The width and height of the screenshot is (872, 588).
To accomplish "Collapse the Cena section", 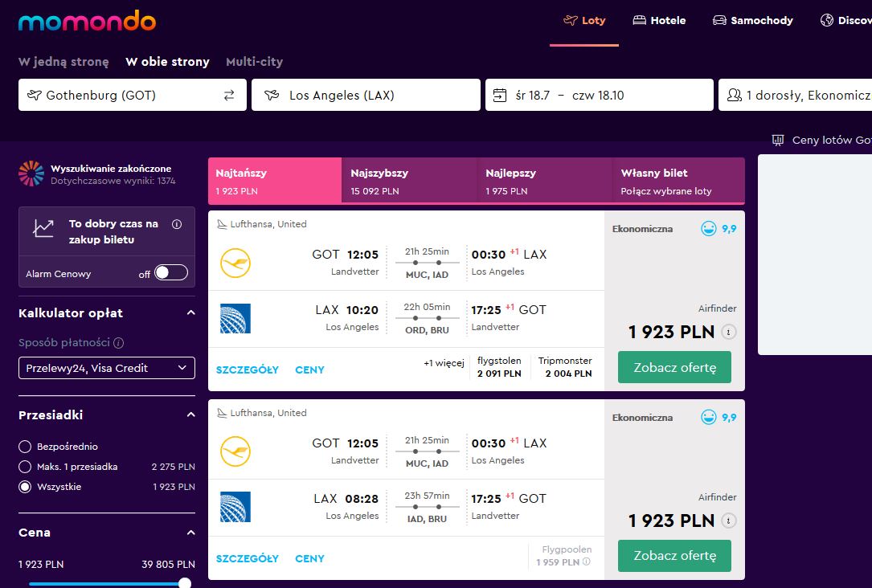I will click(x=190, y=533).
